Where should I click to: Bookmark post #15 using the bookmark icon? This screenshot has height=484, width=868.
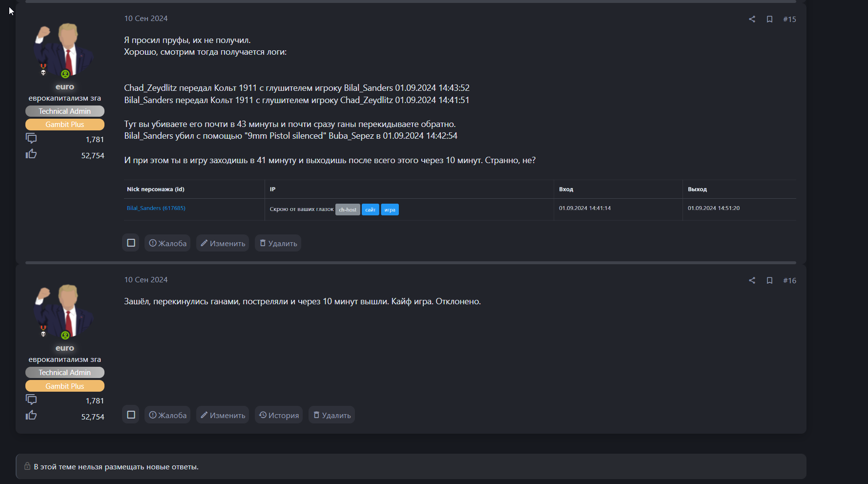tap(769, 19)
